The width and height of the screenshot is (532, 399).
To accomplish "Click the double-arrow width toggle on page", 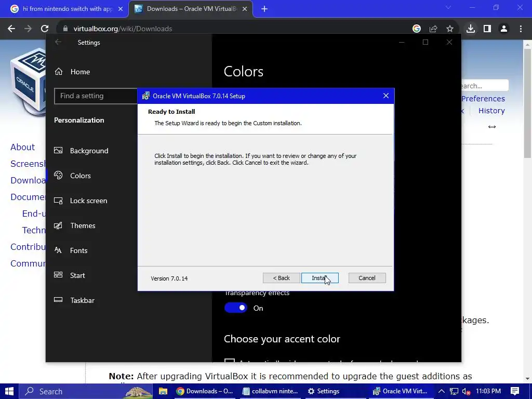I will click(492, 127).
